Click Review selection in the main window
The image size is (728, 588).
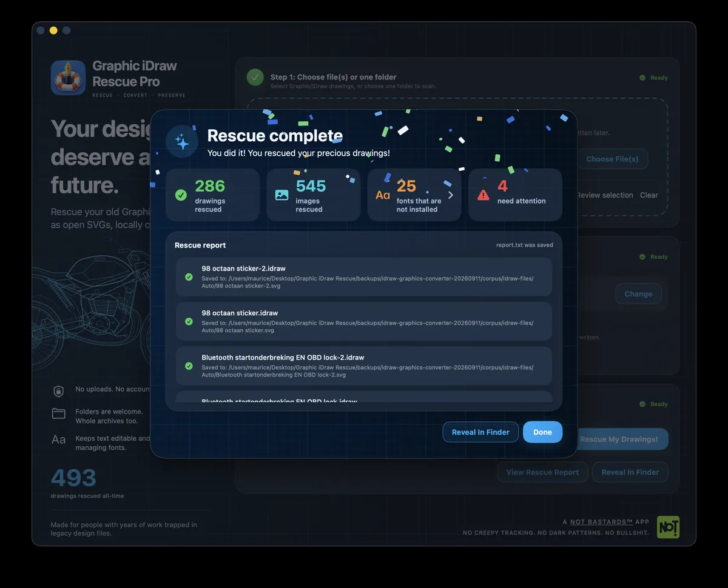[605, 195]
